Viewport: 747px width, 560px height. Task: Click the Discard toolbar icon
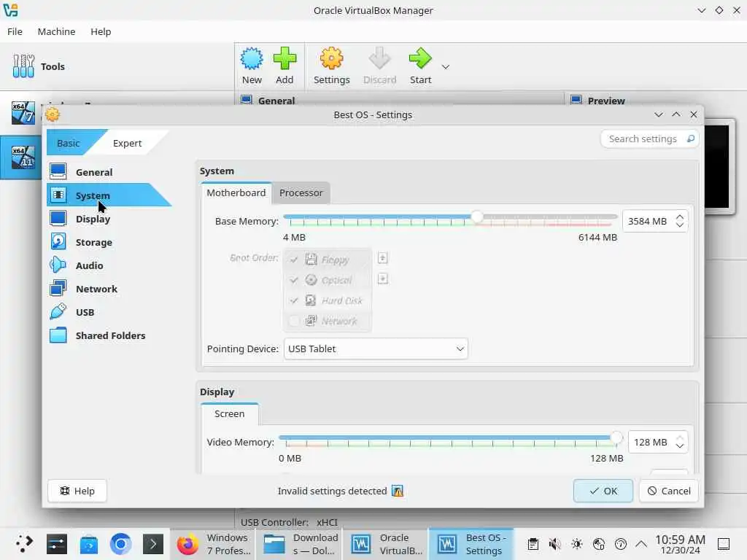(379, 59)
